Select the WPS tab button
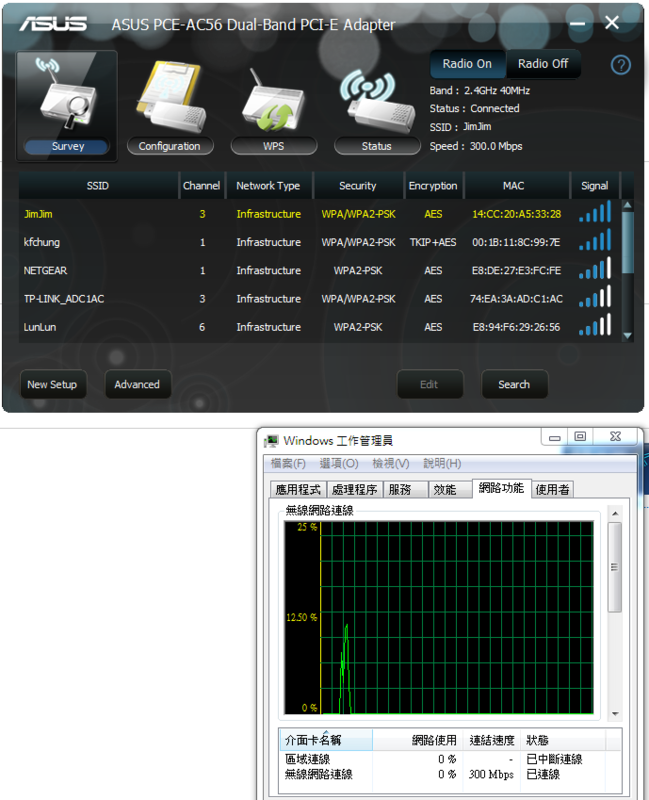 click(x=273, y=146)
